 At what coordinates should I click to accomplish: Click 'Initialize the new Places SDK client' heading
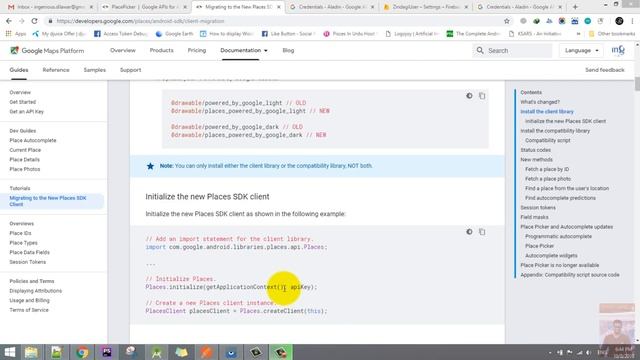coord(207,196)
